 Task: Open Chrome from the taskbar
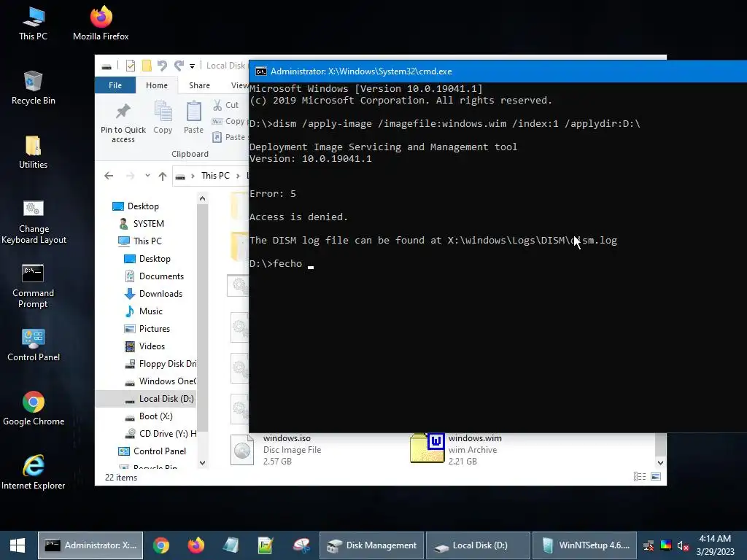coord(161,545)
